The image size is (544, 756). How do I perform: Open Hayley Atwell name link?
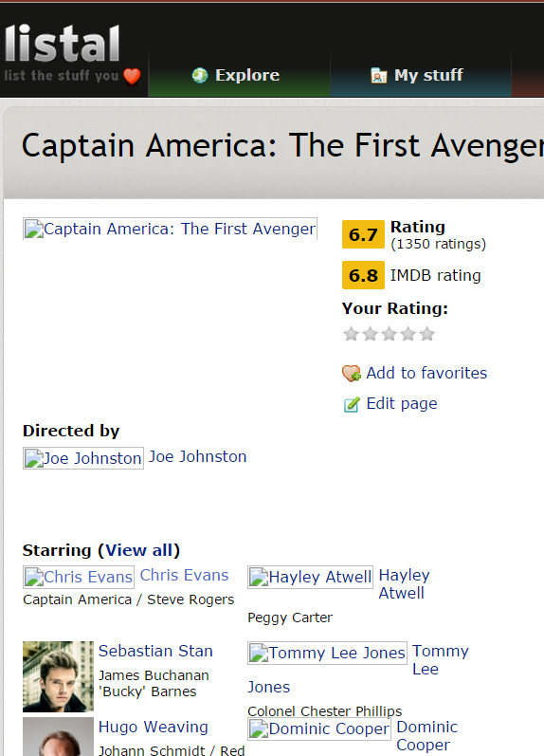pyautogui.click(x=404, y=584)
